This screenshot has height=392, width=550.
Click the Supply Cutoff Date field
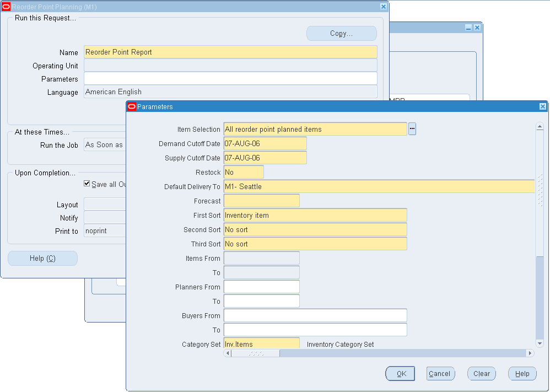(265, 158)
